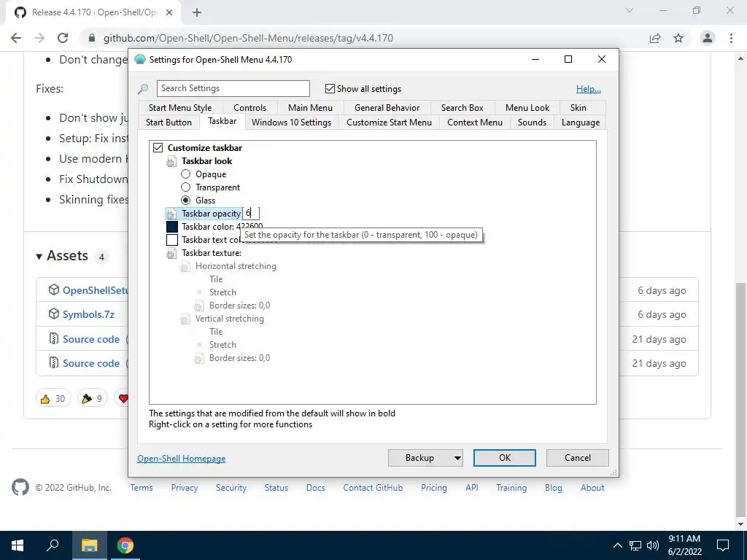The width and height of the screenshot is (747, 560).
Task: Toggle the Show all settings checkbox
Action: point(330,88)
